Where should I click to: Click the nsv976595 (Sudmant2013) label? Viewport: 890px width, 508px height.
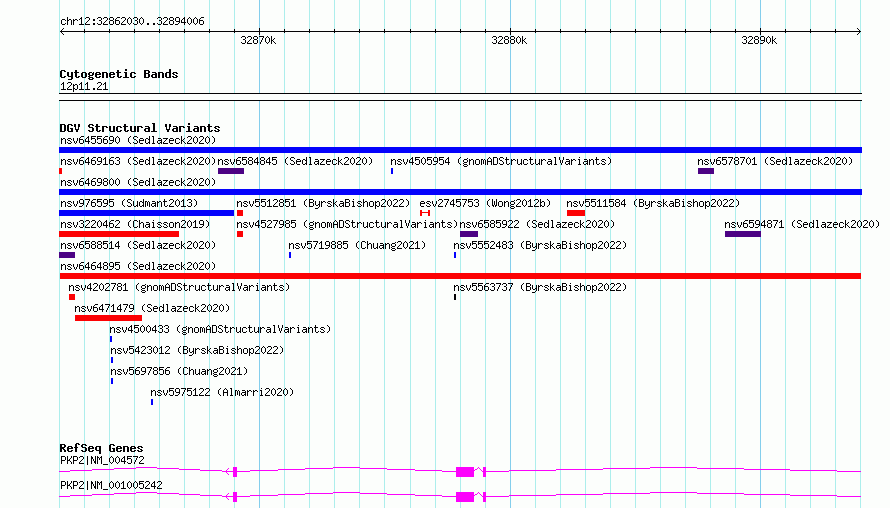(x=129, y=203)
